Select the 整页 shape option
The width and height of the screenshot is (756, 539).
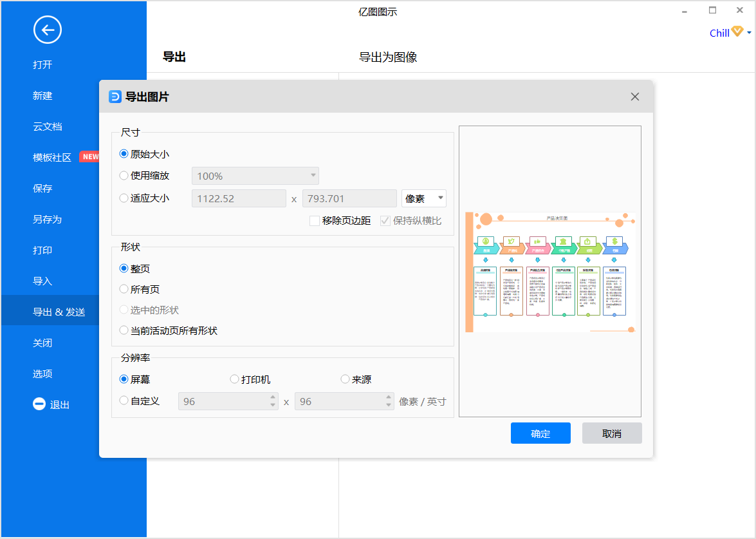[x=124, y=269]
